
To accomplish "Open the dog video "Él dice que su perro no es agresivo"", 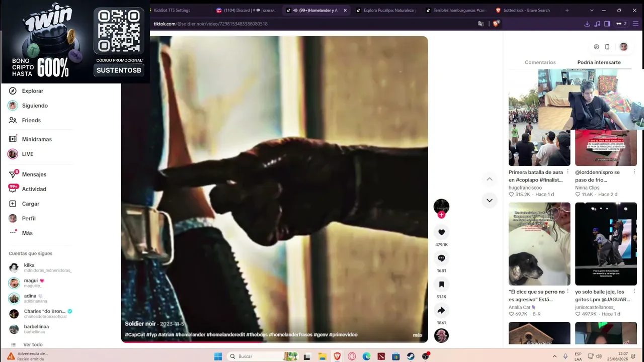I will [x=539, y=244].
